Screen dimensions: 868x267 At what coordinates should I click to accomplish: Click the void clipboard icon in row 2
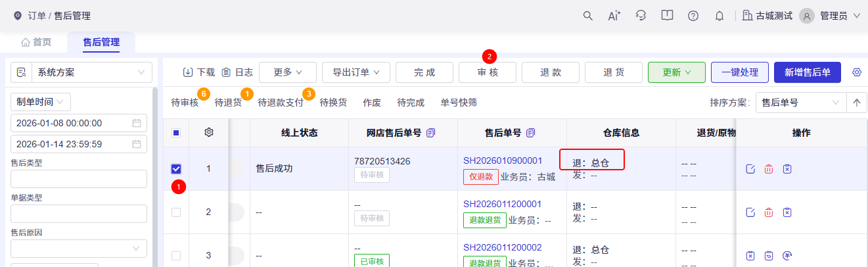pos(787,212)
